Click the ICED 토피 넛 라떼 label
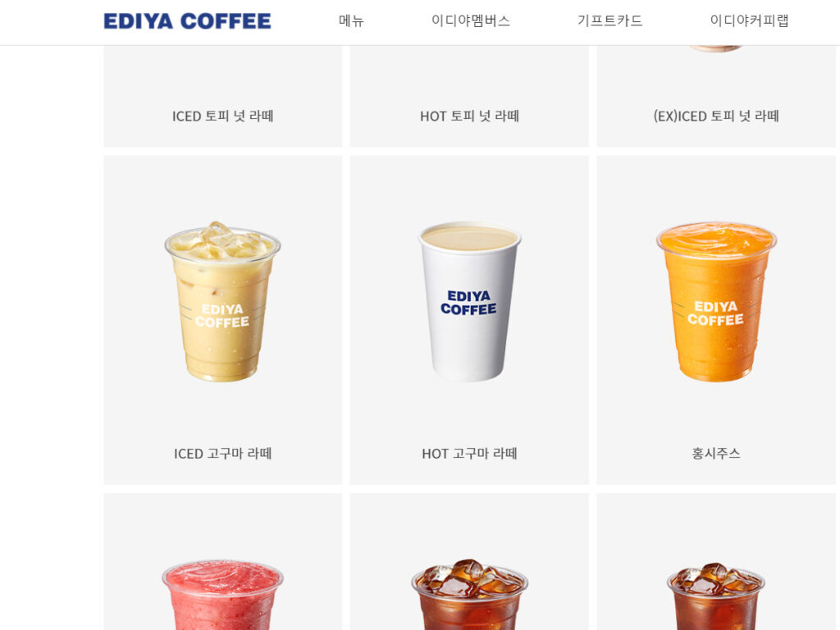The height and width of the screenshot is (630, 840). [x=223, y=116]
